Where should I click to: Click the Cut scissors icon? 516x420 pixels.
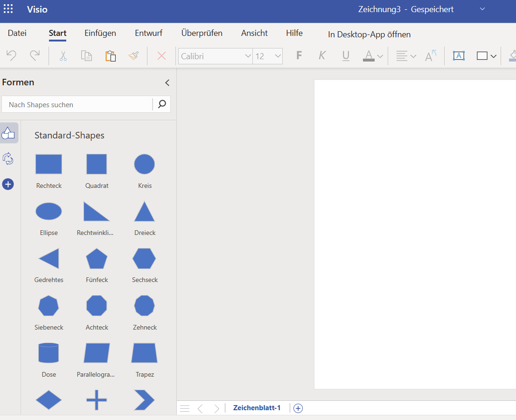63,56
